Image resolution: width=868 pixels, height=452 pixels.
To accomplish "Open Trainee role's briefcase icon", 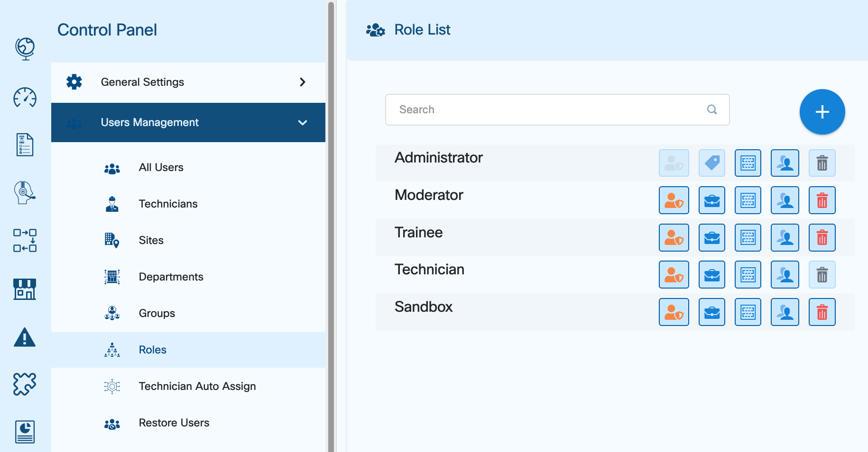I will (x=711, y=238).
